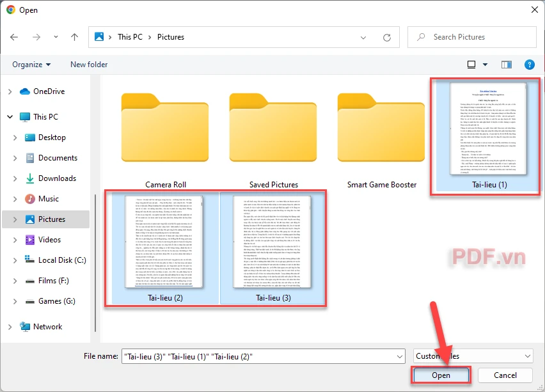Expand the Videos tree node
The width and height of the screenshot is (545, 392).
point(15,240)
